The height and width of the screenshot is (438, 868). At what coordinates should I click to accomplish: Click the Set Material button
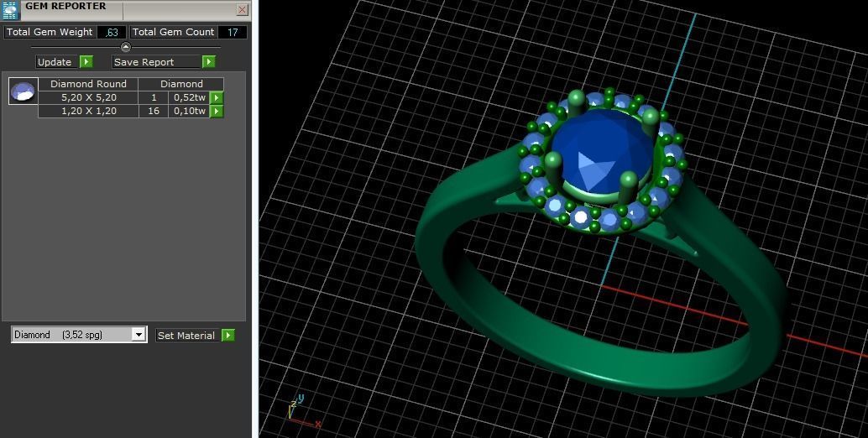186,335
